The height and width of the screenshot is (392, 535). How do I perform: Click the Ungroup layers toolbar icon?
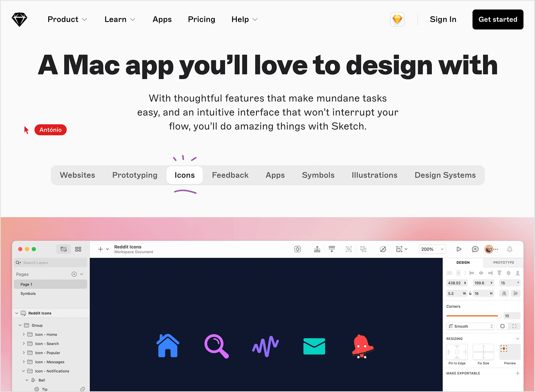(x=363, y=249)
